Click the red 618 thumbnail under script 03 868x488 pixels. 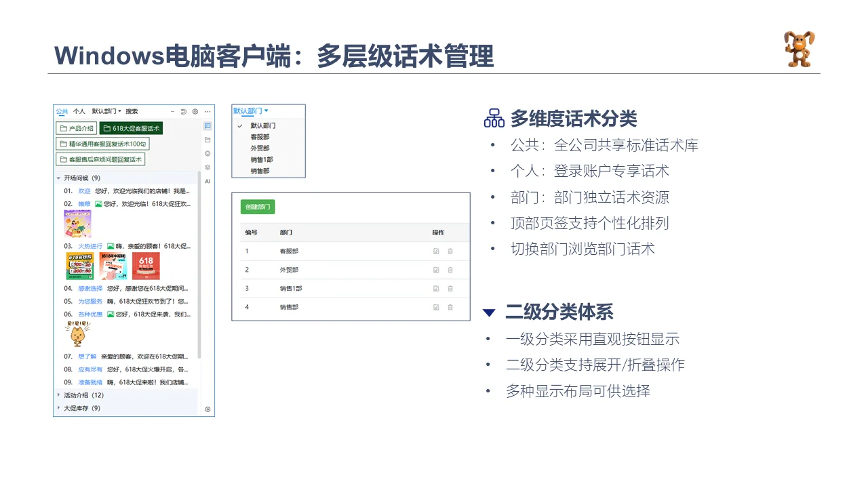pyautogui.click(x=146, y=266)
